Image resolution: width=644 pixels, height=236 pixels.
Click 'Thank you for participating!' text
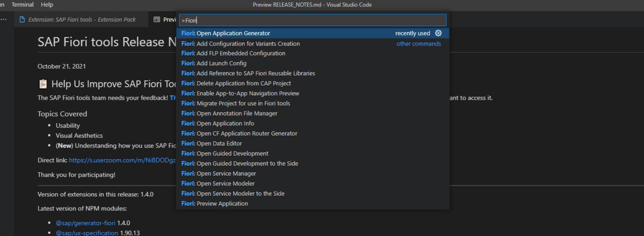coord(76,175)
